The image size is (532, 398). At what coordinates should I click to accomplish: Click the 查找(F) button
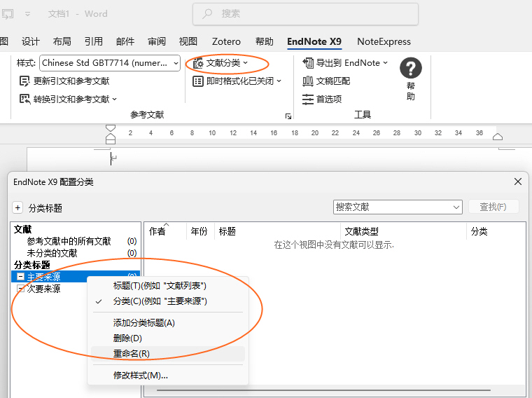(493, 207)
